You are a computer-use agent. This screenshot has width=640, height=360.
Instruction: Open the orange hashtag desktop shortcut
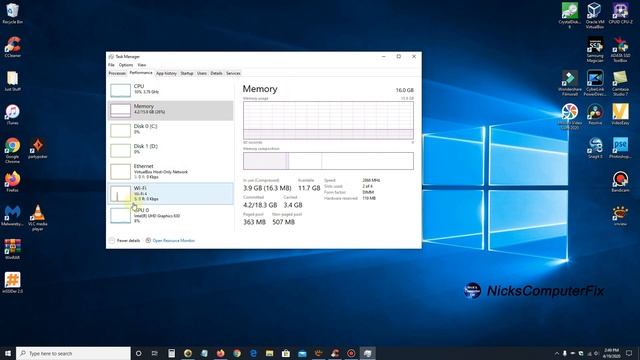coord(12,283)
